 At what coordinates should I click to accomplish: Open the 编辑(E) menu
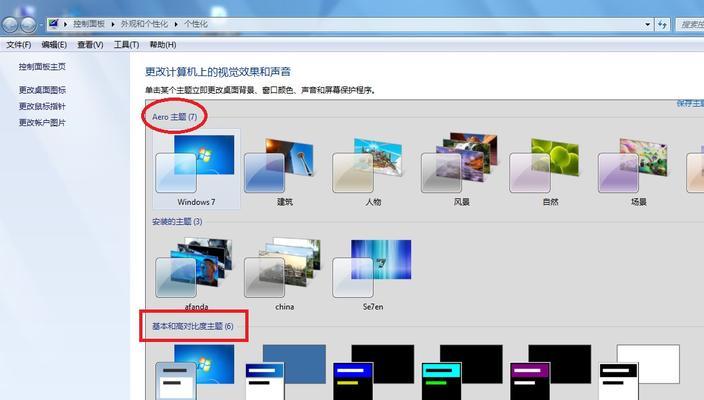click(54, 45)
